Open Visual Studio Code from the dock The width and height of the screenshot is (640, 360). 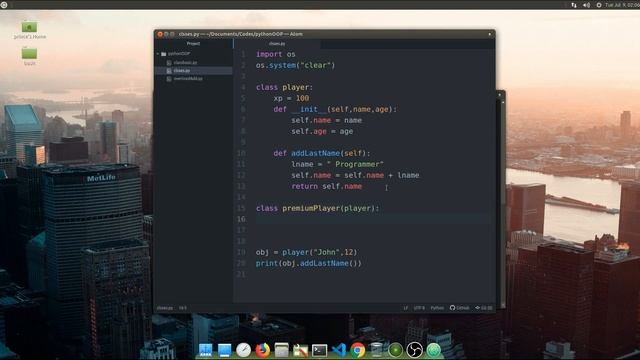coord(339,350)
